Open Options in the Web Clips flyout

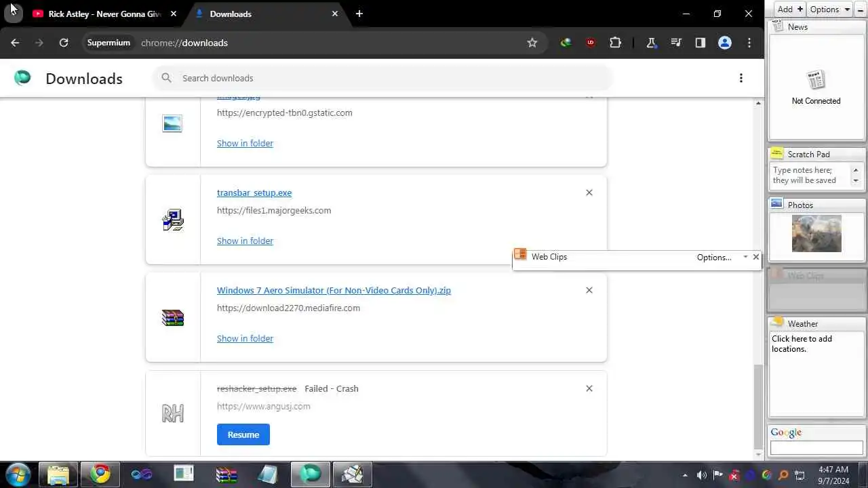point(714,258)
